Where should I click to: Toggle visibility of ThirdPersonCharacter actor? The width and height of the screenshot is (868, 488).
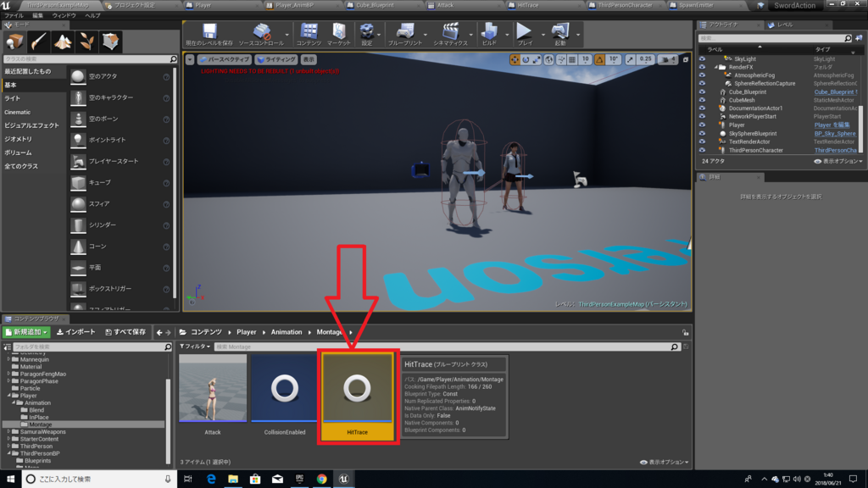point(702,150)
